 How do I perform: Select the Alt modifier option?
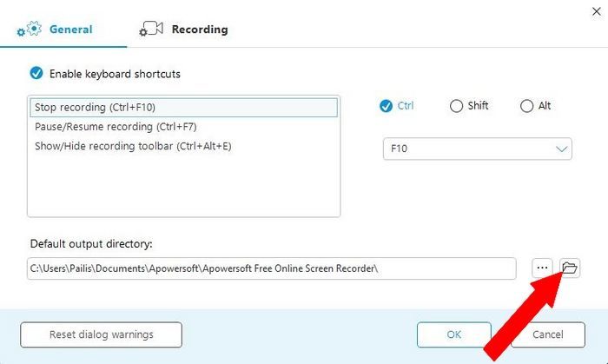pyautogui.click(x=526, y=106)
